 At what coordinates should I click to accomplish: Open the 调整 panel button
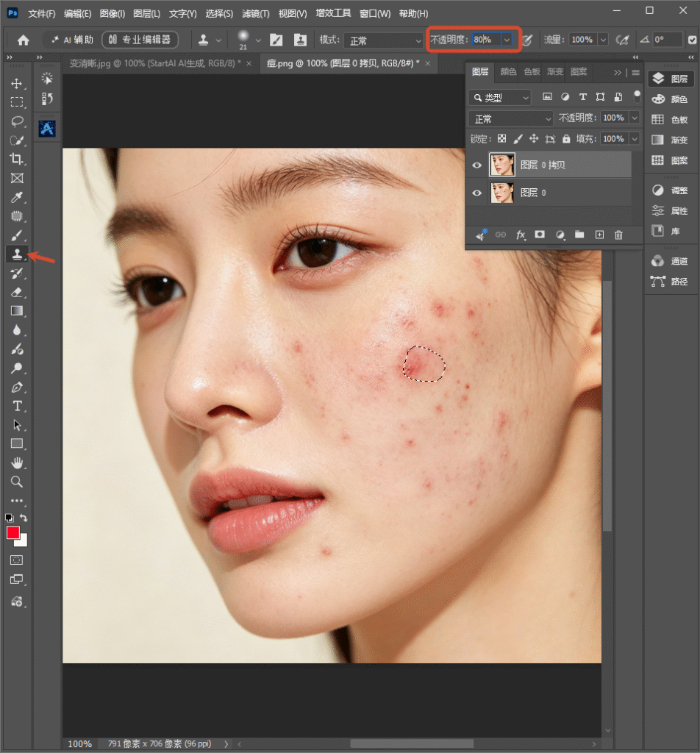[x=671, y=190]
